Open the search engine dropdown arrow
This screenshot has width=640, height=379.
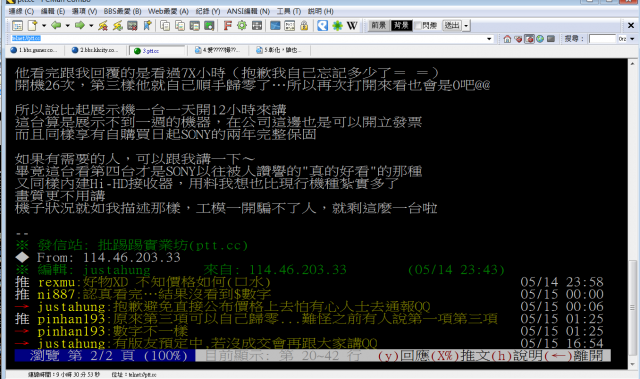click(632, 39)
